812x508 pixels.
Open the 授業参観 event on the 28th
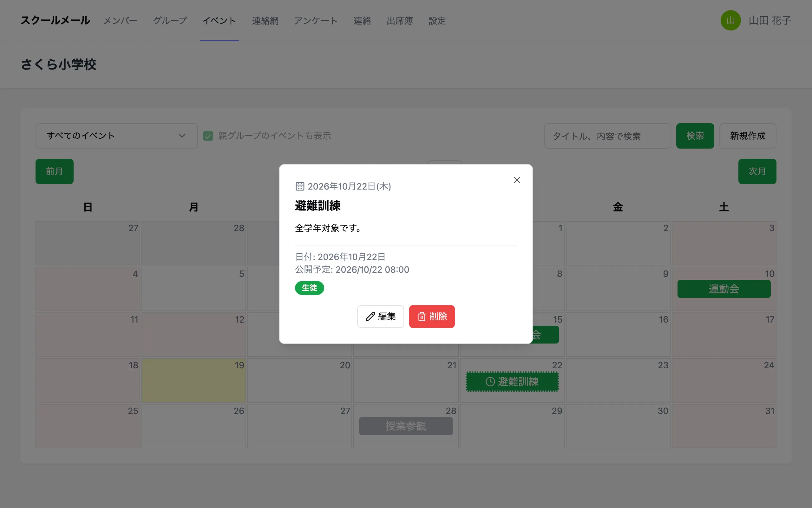tap(406, 426)
